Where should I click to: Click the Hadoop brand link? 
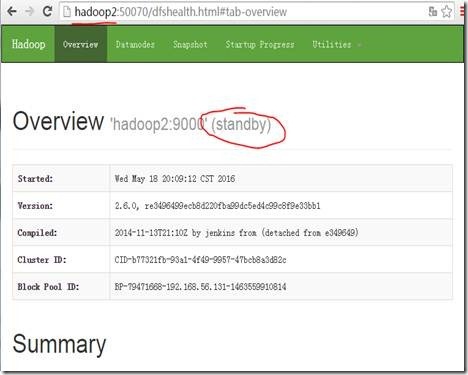click(28, 44)
